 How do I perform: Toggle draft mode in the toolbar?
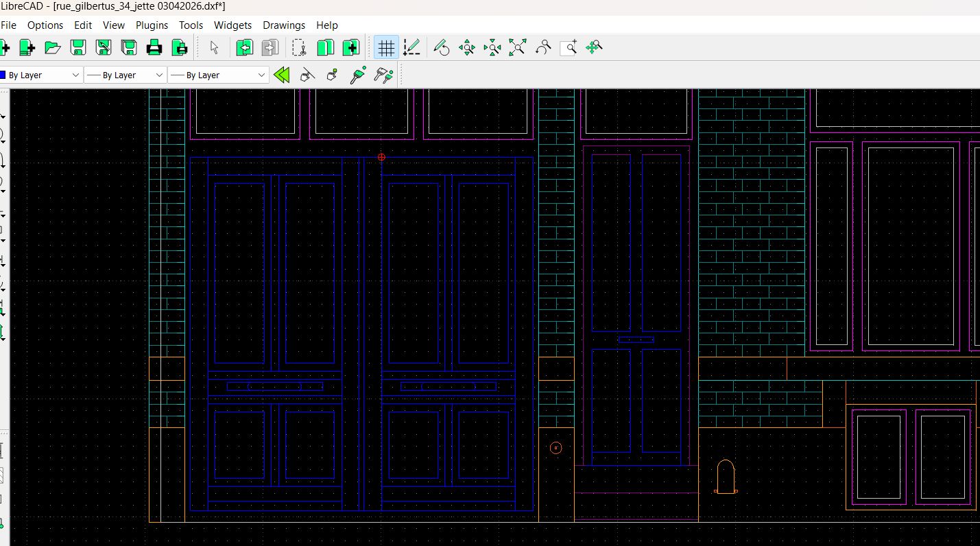[x=411, y=47]
